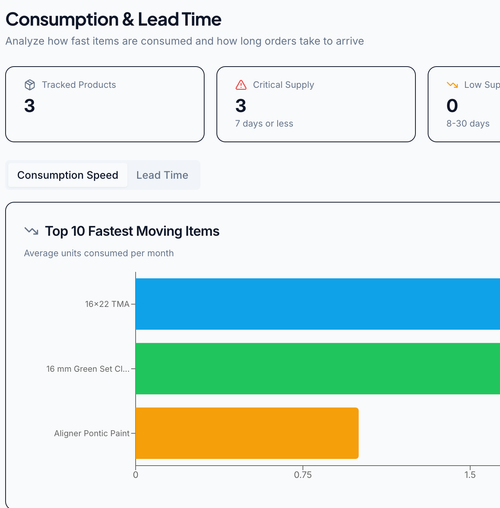Viewport: 500px width, 508px height.
Task: Switch to the Lead Time tab
Action: point(162,175)
